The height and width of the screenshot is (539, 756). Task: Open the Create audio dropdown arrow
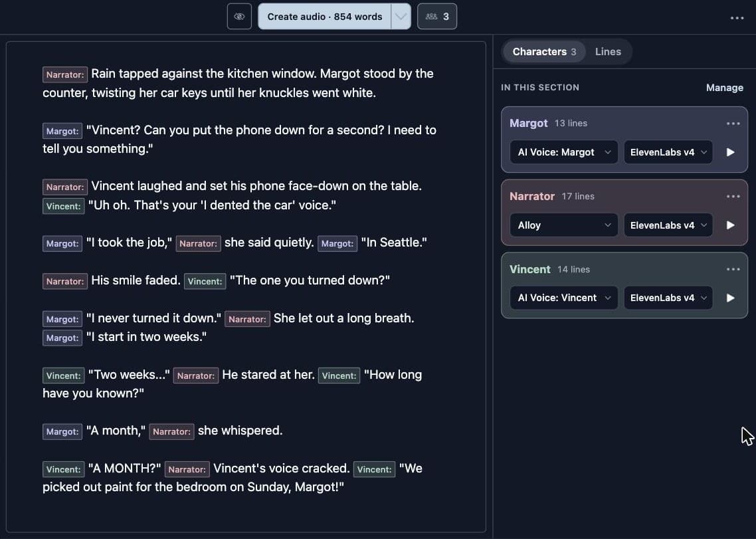pyautogui.click(x=401, y=17)
